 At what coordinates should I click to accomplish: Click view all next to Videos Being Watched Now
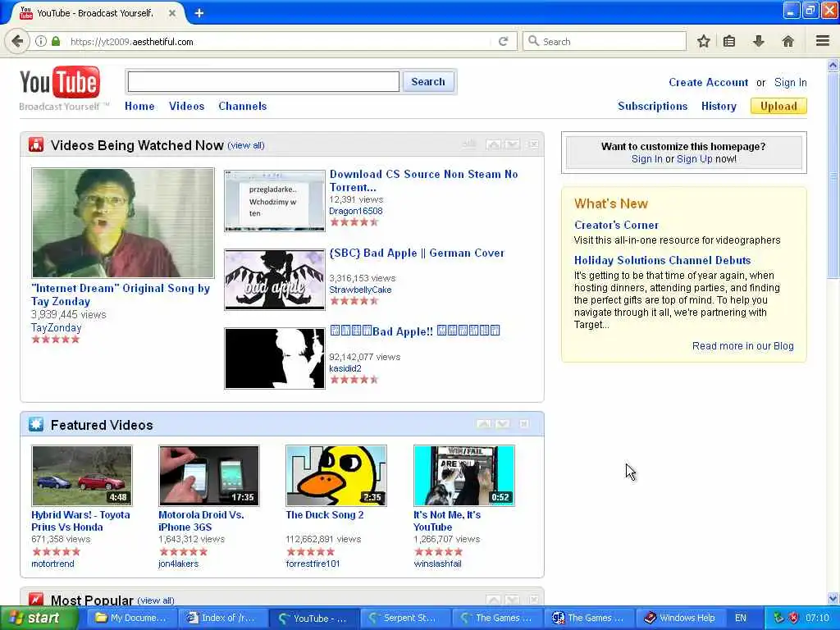[x=246, y=145]
